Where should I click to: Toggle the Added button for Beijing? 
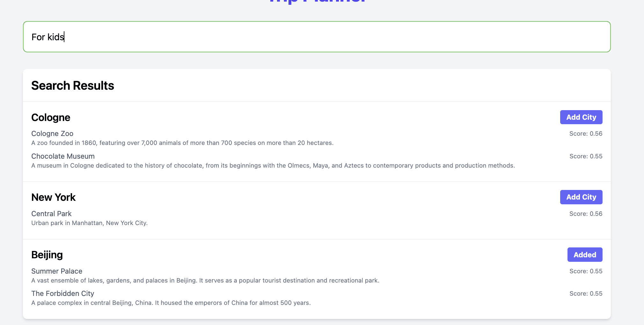pyautogui.click(x=584, y=255)
